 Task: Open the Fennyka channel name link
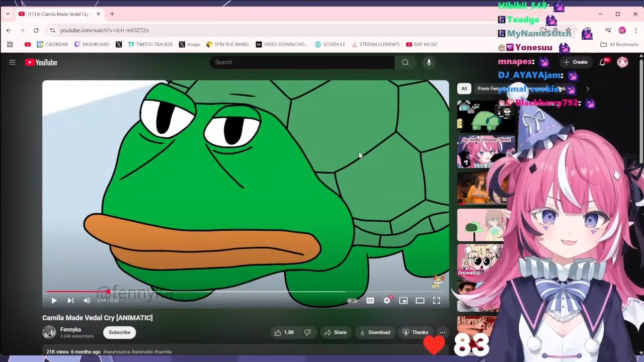point(70,329)
